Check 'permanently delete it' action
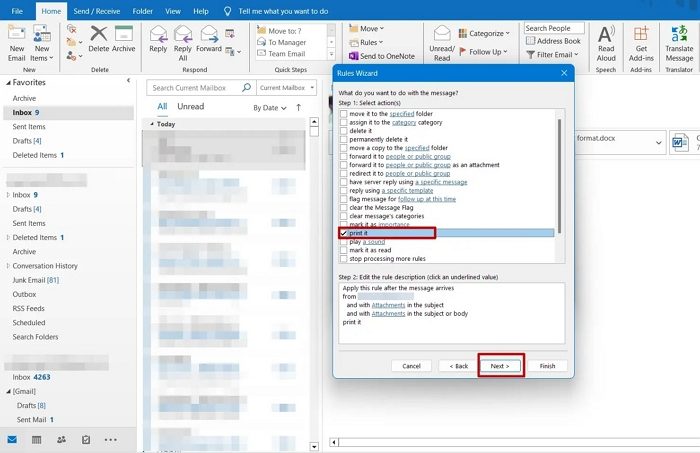700x453 pixels. pyautogui.click(x=343, y=139)
